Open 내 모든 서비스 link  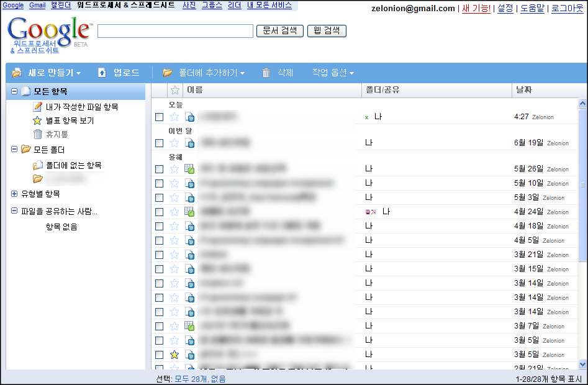269,5
